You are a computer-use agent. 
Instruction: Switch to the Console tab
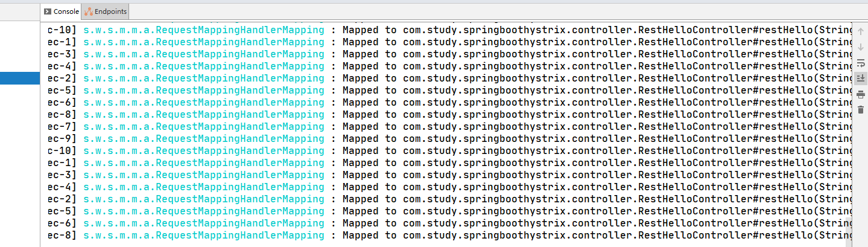tap(61, 11)
